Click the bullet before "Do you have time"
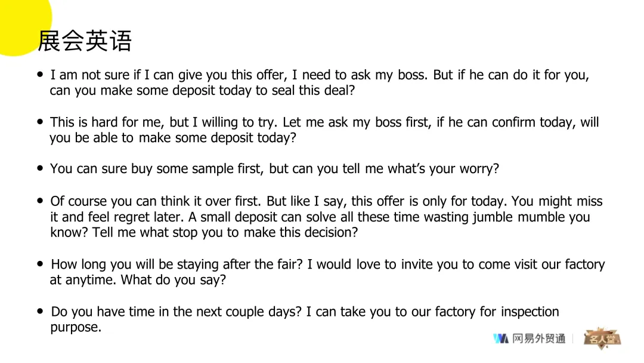The image size is (644, 363). click(40, 311)
